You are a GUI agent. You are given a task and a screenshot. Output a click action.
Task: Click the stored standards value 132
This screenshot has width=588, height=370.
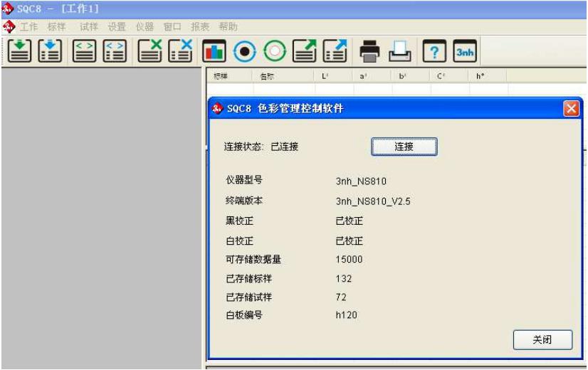(344, 278)
